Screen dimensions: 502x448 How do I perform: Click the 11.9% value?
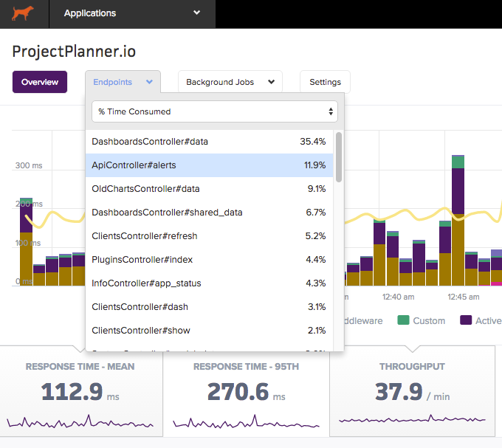tap(314, 165)
